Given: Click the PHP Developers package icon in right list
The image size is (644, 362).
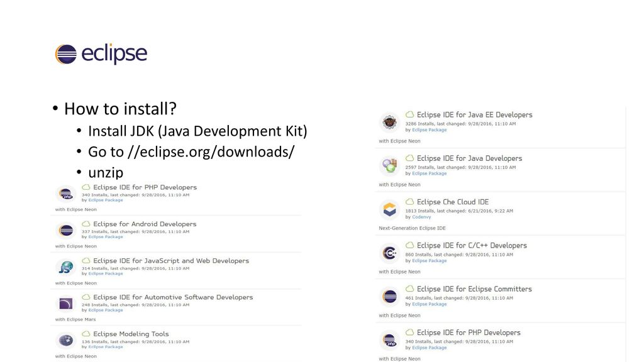Looking at the screenshot, I should tap(389, 340).
